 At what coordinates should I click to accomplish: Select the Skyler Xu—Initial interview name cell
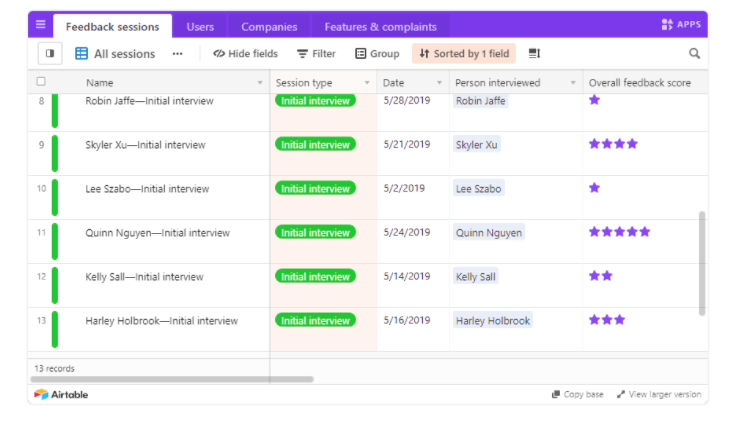tap(145, 144)
